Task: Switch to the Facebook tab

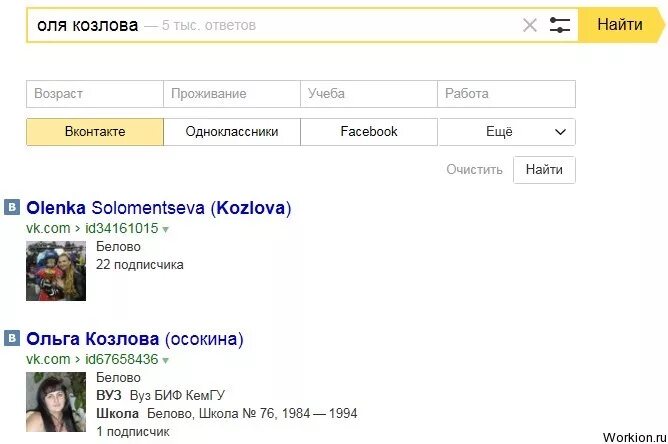Action: coord(369,132)
